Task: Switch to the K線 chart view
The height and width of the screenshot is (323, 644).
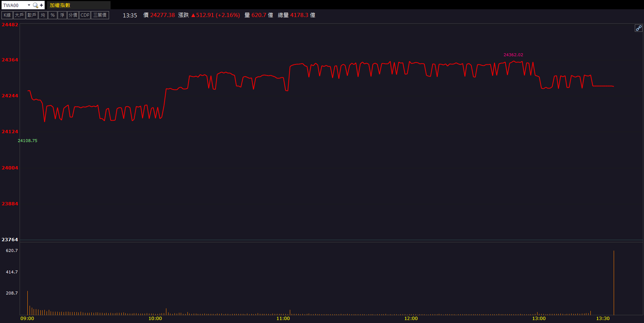Action: click(7, 15)
